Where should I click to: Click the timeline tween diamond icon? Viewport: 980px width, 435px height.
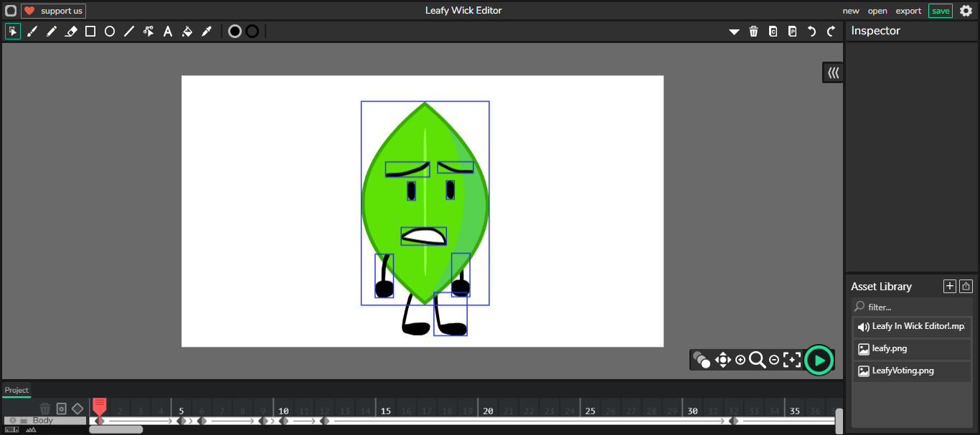[x=77, y=408]
